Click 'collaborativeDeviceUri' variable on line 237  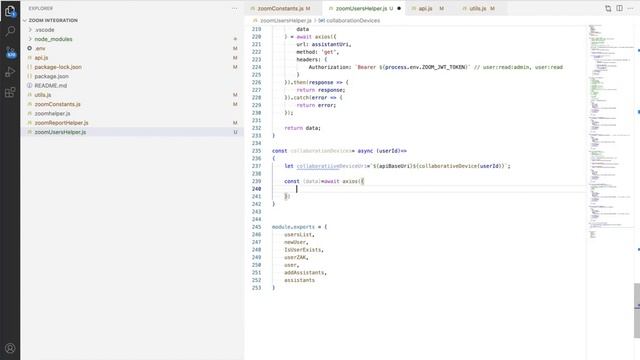[331, 166]
